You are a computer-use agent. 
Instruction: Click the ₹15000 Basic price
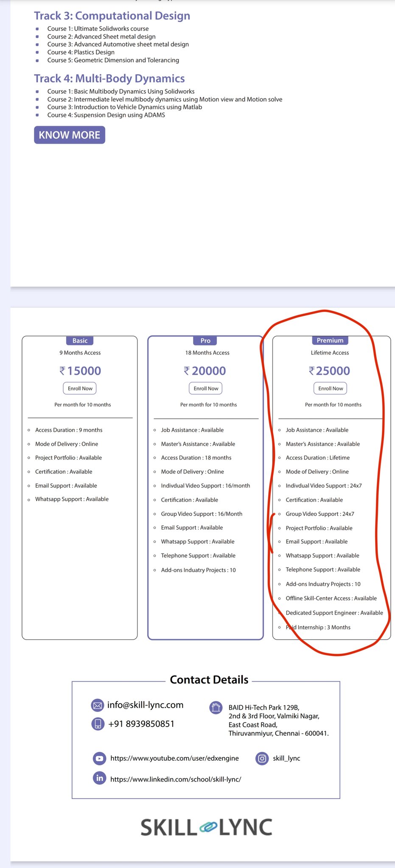click(80, 371)
